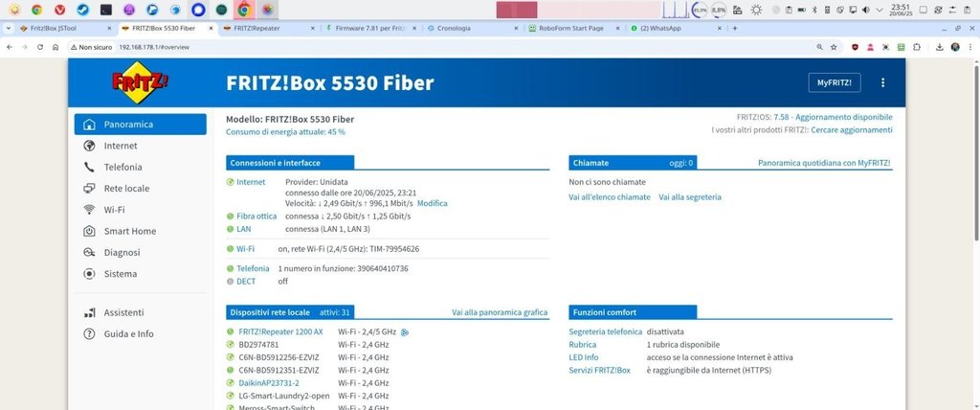Open the browser downloads icon
The height and width of the screenshot is (410, 980).
[940, 47]
